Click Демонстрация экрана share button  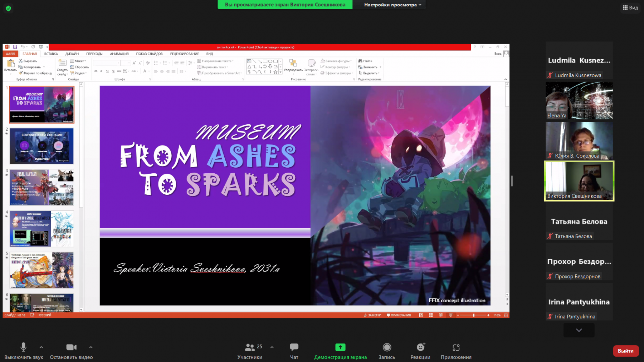pos(340,351)
